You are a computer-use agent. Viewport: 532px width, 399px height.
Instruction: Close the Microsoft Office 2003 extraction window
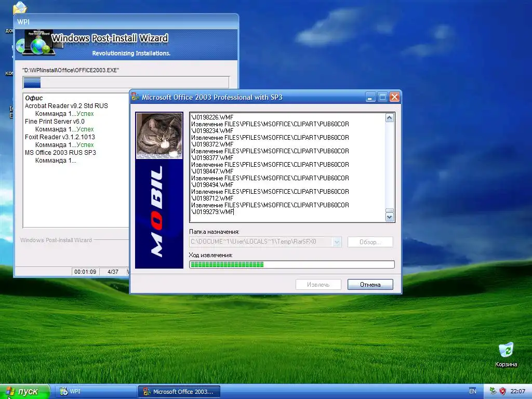tap(394, 97)
